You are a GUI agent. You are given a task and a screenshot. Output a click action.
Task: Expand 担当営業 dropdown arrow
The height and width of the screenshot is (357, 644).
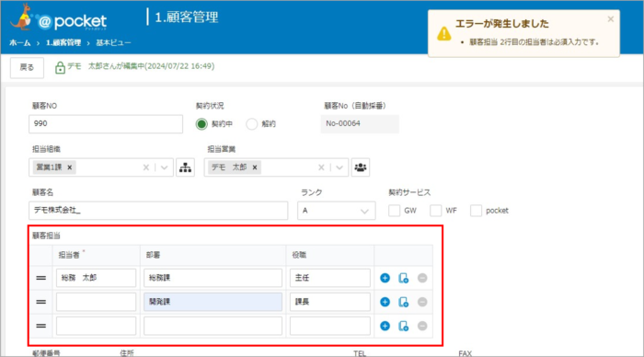(x=339, y=167)
